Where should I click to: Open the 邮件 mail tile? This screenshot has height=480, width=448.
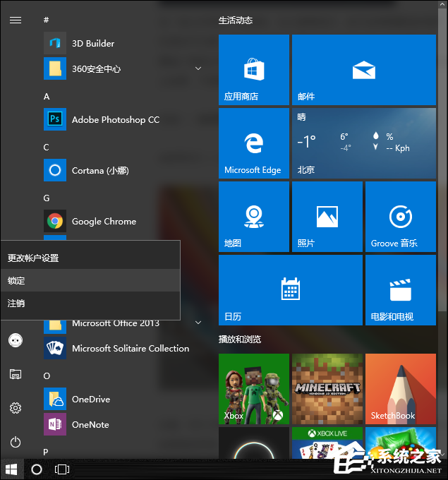[x=363, y=69]
